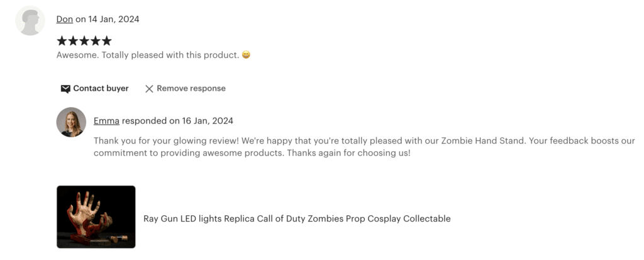Screen dimensions: 644x260
Task: Click the seller response paragraph text
Action: point(364,147)
